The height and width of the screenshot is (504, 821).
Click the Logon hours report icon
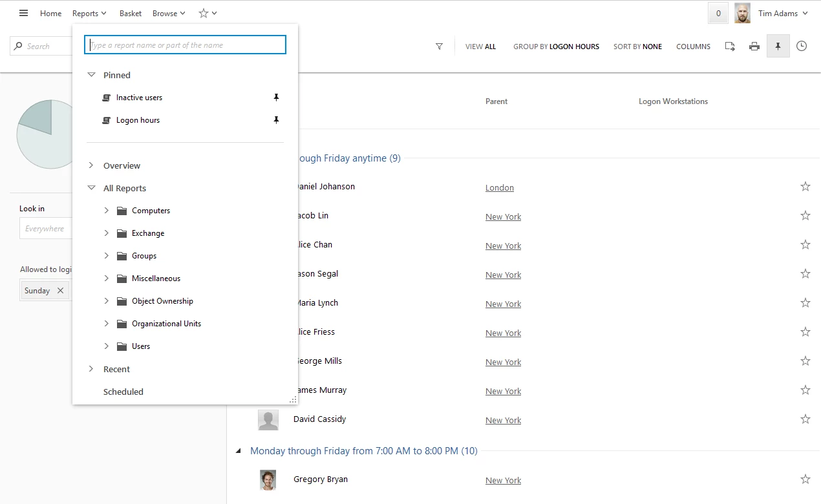tap(107, 120)
